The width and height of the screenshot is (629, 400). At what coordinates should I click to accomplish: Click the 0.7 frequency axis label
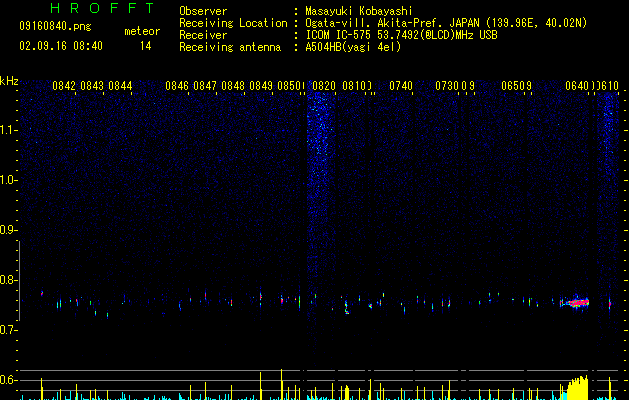point(8,330)
